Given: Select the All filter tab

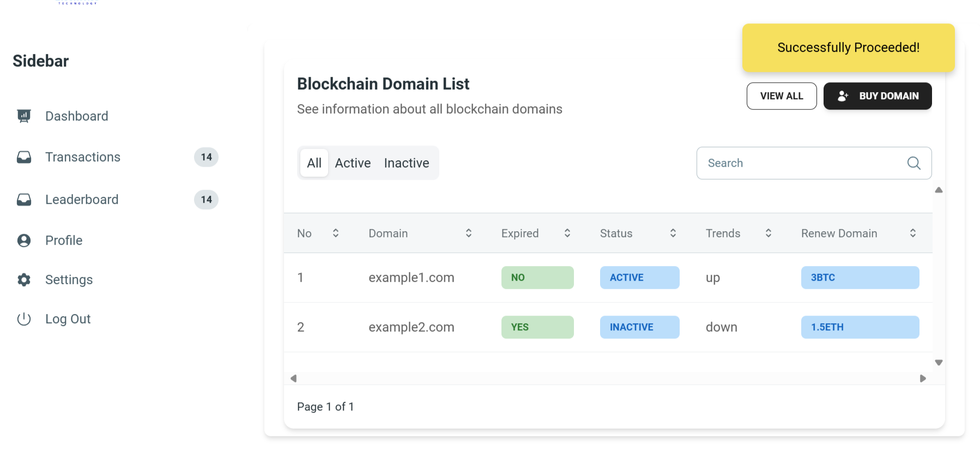Looking at the screenshot, I should click(x=314, y=163).
